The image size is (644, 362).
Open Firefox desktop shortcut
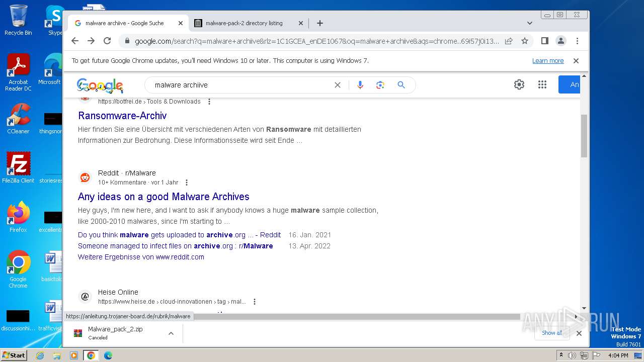coord(18,217)
